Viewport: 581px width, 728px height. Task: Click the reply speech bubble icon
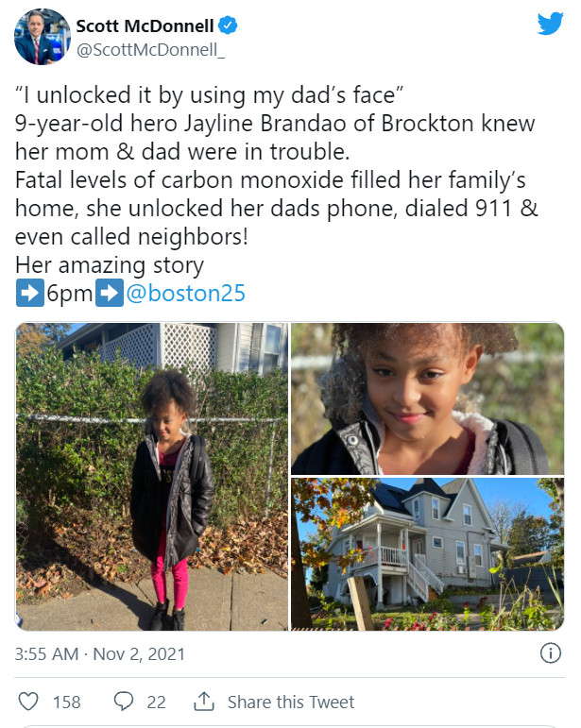123,702
